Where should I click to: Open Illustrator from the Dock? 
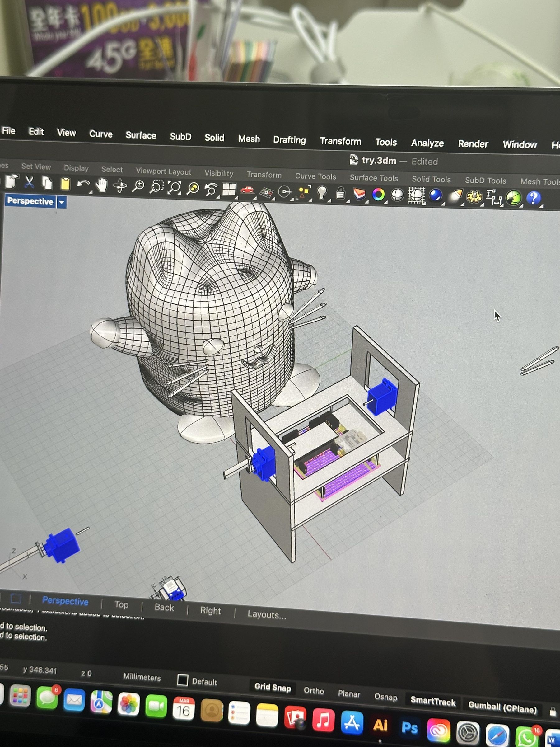tap(380, 724)
